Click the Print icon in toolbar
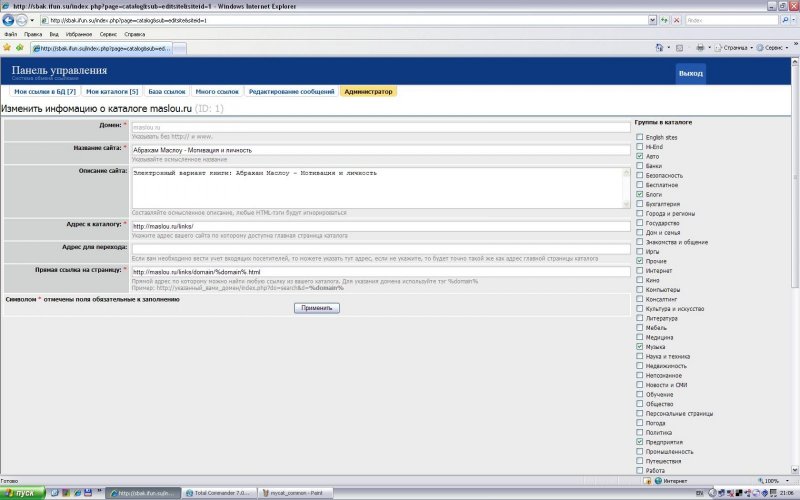 (x=700, y=47)
